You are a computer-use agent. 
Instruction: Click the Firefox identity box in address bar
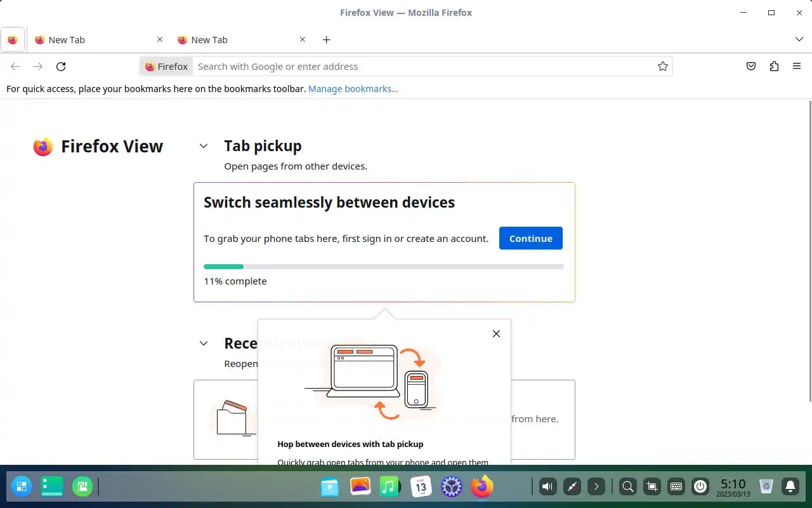coord(166,66)
